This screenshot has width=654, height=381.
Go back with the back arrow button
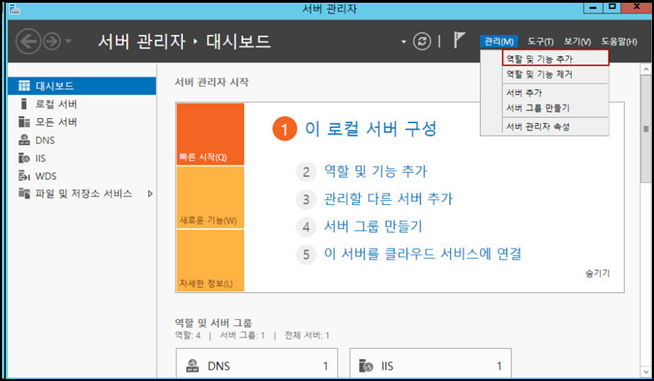[x=28, y=41]
